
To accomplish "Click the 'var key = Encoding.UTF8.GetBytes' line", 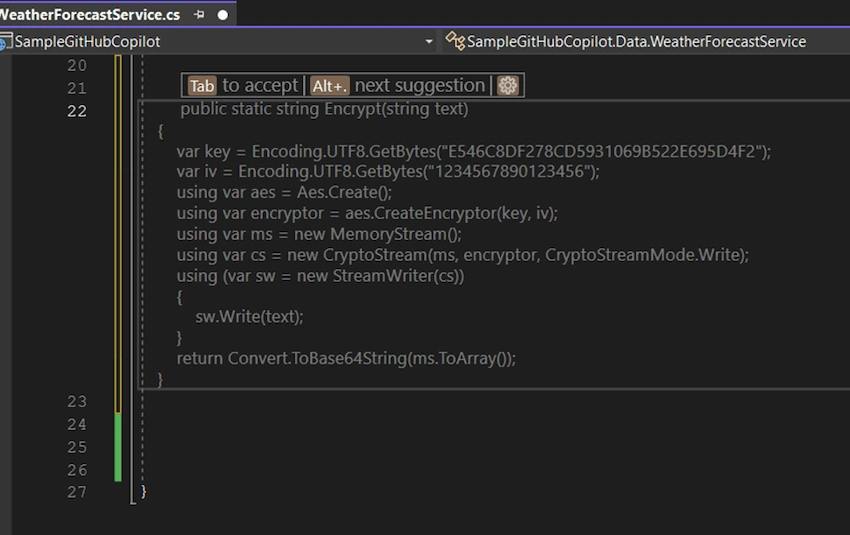I will [x=473, y=152].
